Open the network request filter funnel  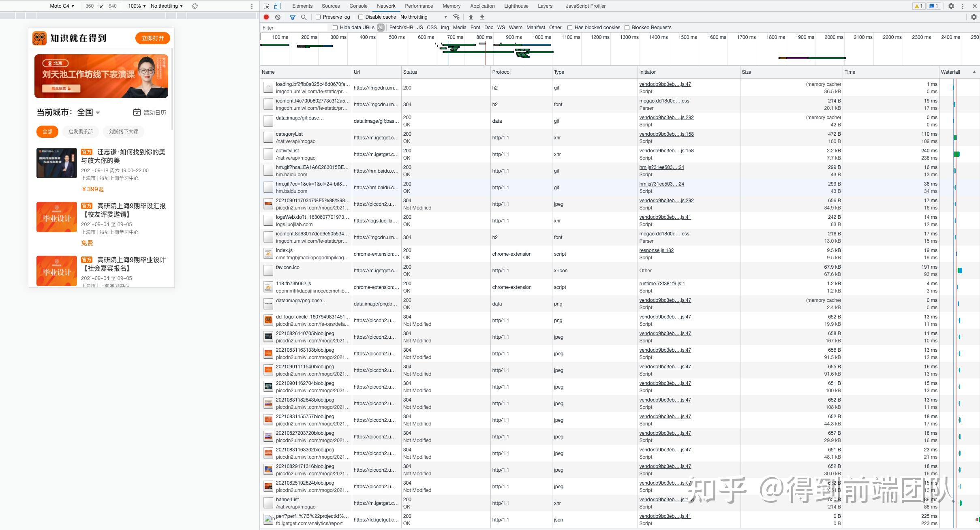click(x=292, y=17)
